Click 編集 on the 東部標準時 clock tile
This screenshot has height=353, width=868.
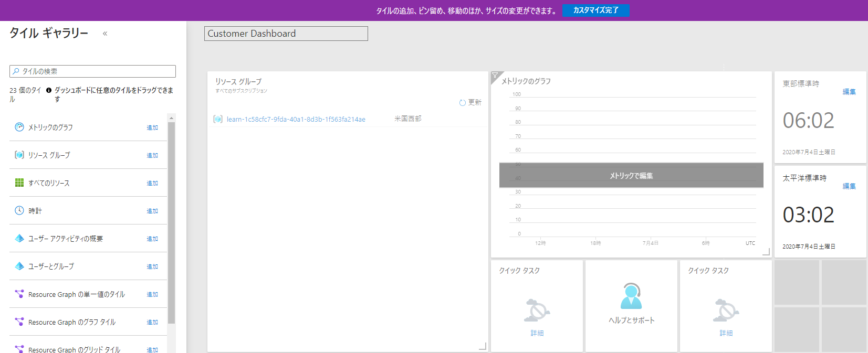pyautogui.click(x=849, y=92)
